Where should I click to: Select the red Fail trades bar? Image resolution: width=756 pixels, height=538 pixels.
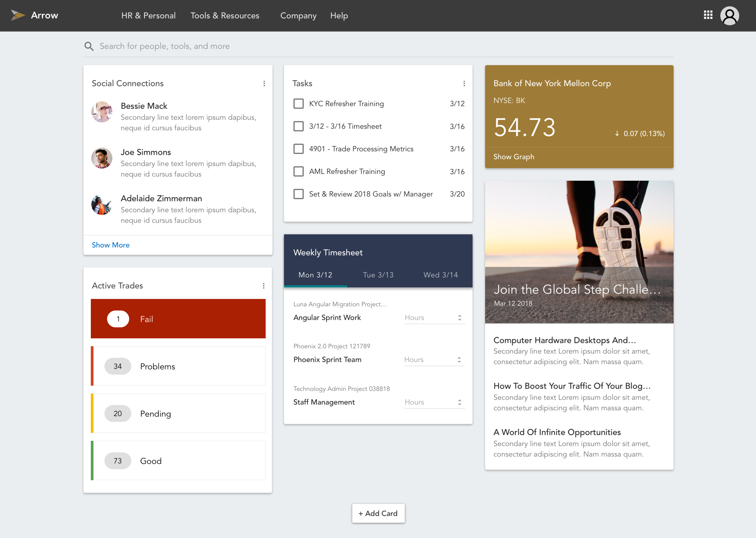(178, 319)
